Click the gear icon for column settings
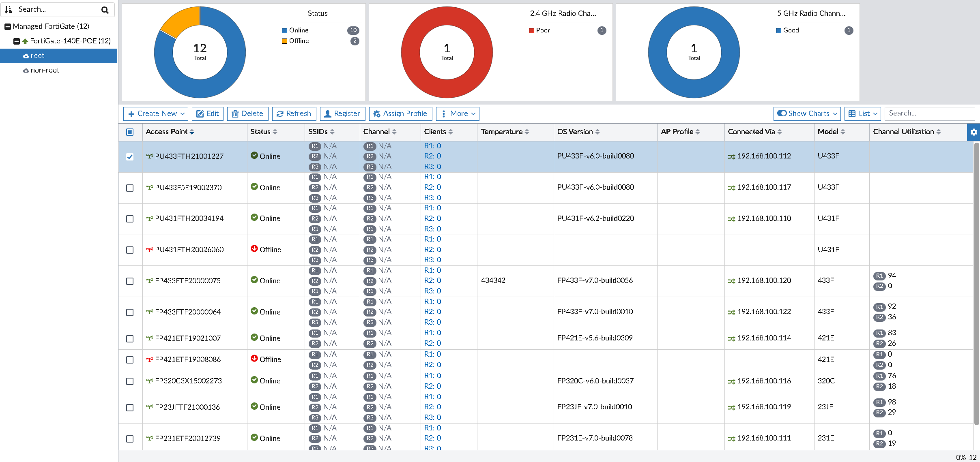The height and width of the screenshot is (462, 980). [974, 132]
